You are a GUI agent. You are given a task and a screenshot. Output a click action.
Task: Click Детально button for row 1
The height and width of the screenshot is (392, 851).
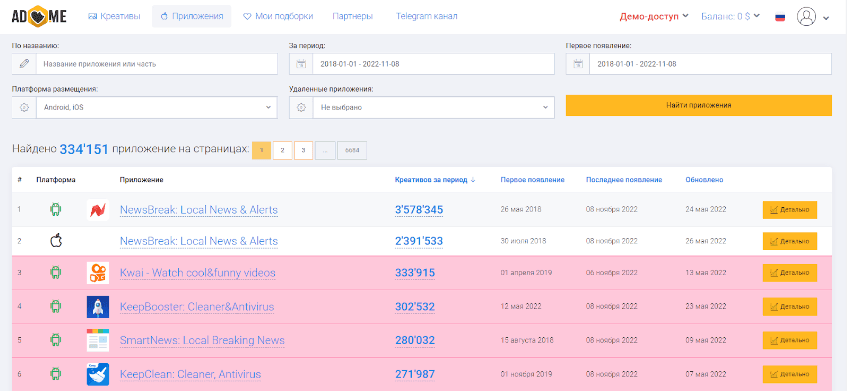tap(790, 210)
